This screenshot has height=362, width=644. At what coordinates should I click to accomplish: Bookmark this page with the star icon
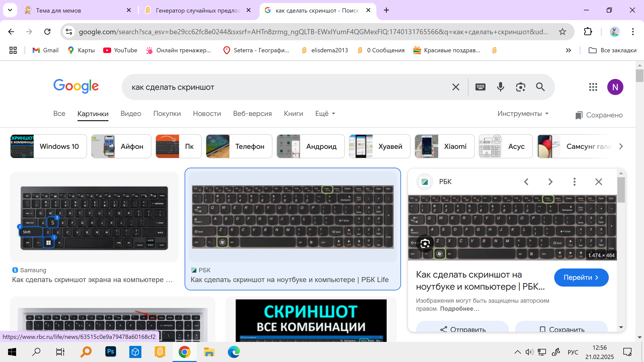click(x=562, y=32)
